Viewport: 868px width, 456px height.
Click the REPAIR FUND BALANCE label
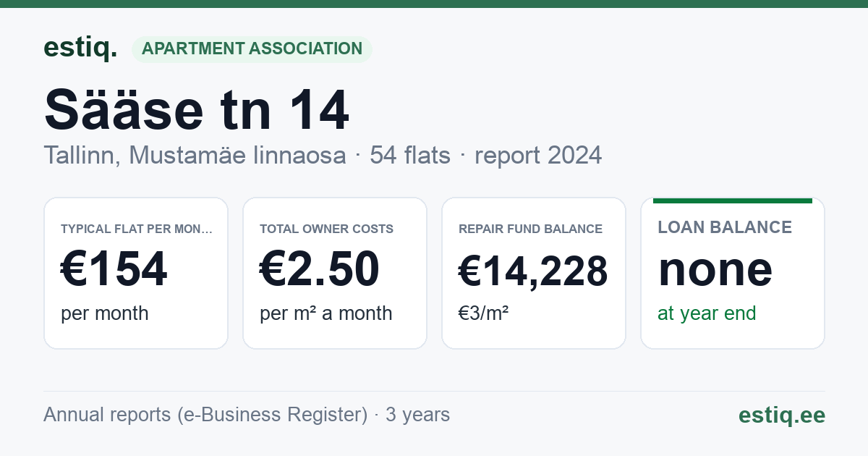click(x=530, y=229)
